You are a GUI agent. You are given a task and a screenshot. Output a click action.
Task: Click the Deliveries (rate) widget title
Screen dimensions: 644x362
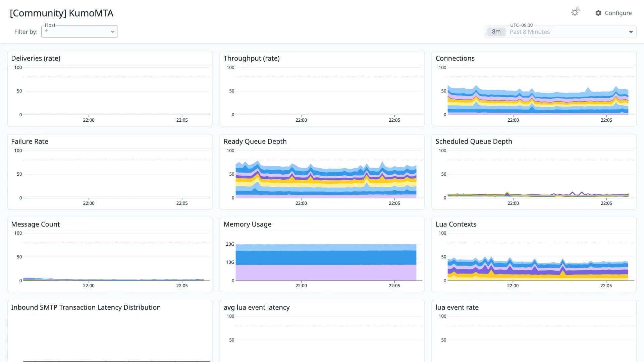pos(36,58)
